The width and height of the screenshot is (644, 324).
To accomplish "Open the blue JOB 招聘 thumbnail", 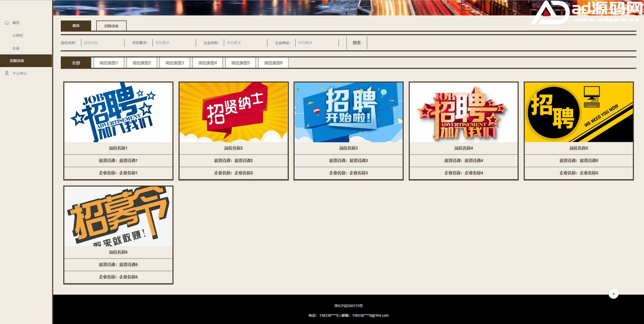I will click(118, 112).
